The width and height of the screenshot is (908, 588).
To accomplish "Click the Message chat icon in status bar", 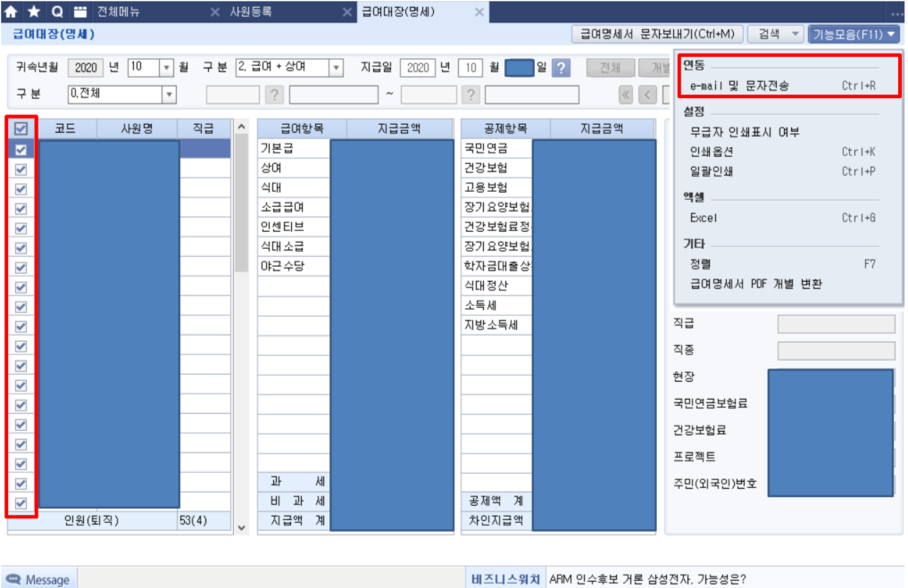I will click(x=12, y=578).
